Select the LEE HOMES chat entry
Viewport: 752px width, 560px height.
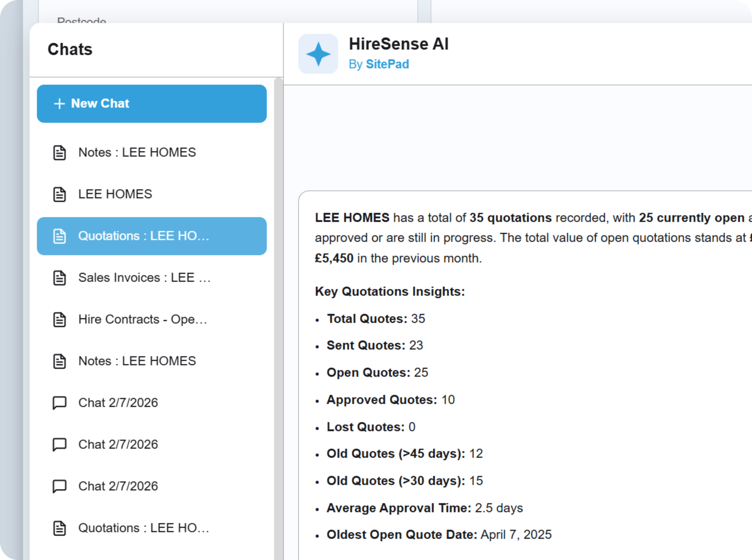click(115, 194)
